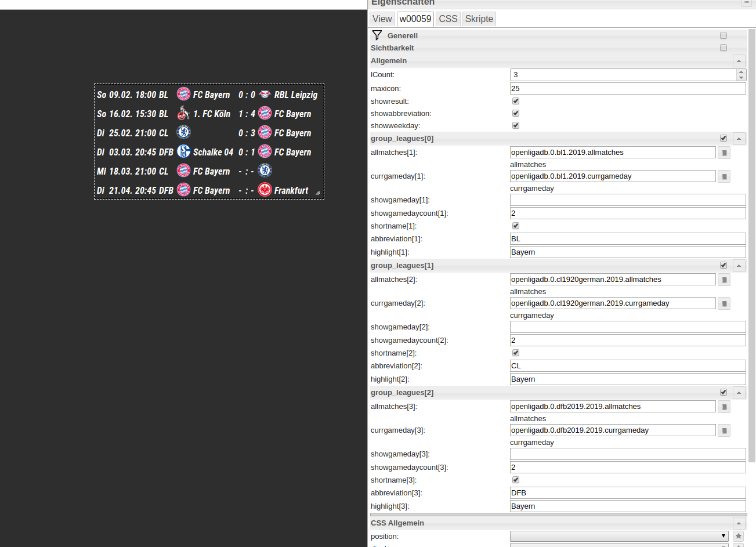Click the allmatches[1] input field
The image size is (756, 547).
point(613,152)
